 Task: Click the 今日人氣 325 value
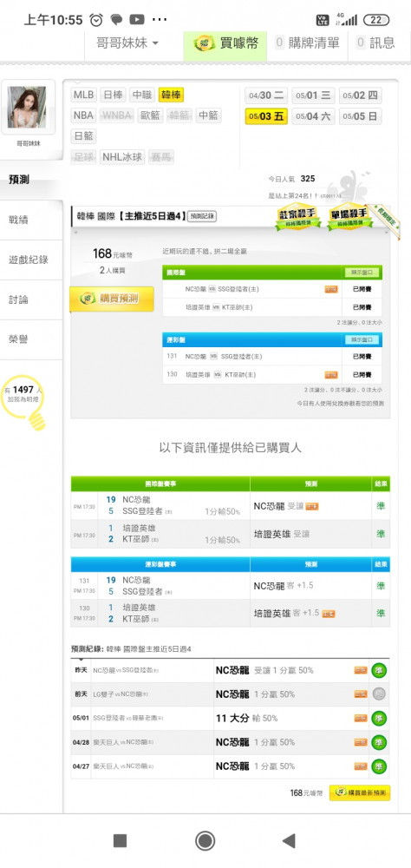pyautogui.click(x=308, y=179)
